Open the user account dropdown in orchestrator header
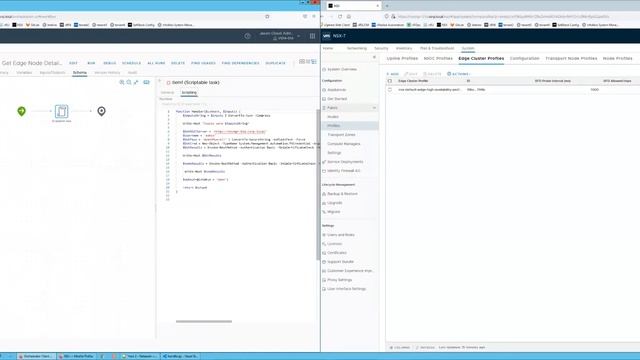The height and width of the screenshot is (360, 640). coord(281,36)
